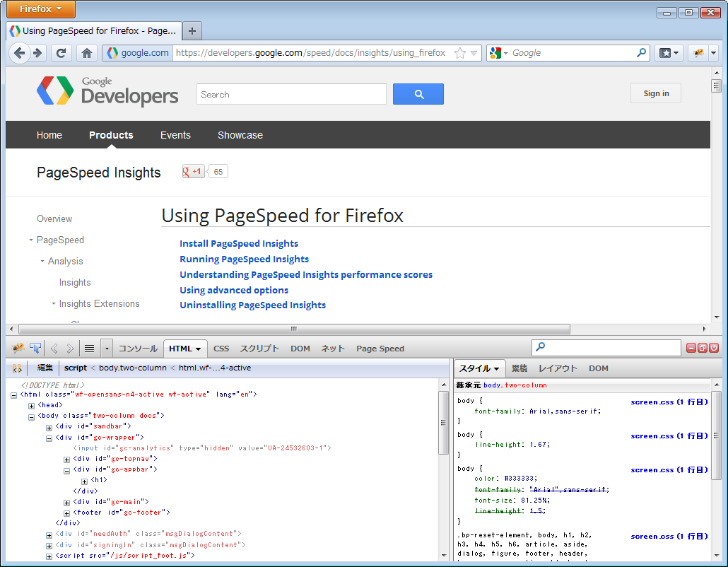Activate Firebug inspect element tool

pyautogui.click(x=35, y=348)
